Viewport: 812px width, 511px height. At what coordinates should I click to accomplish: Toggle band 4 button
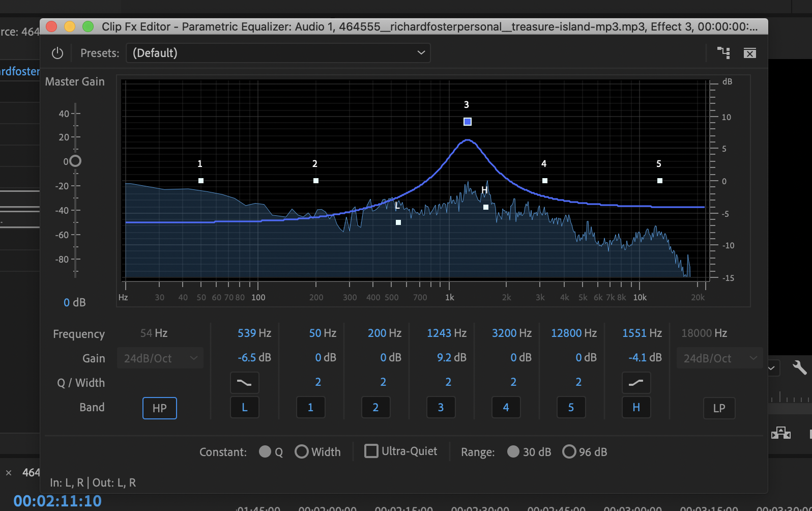[506, 407]
